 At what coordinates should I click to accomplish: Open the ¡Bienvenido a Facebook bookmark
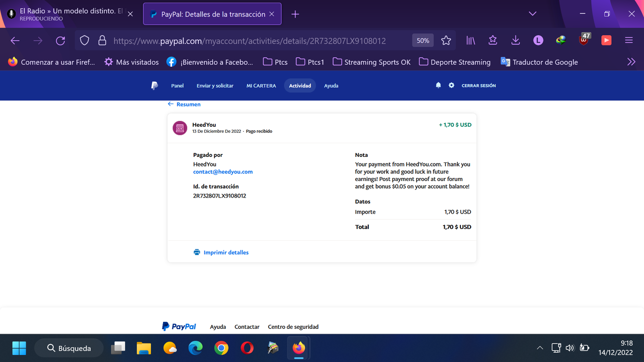tap(210, 62)
